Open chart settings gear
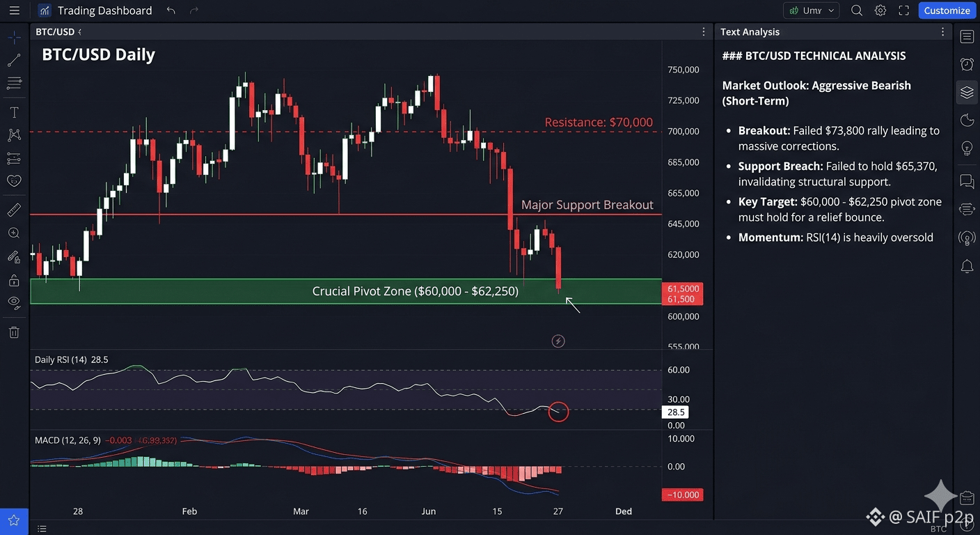Image resolution: width=980 pixels, height=535 pixels. pyautogui.click(x=880, y=10)
